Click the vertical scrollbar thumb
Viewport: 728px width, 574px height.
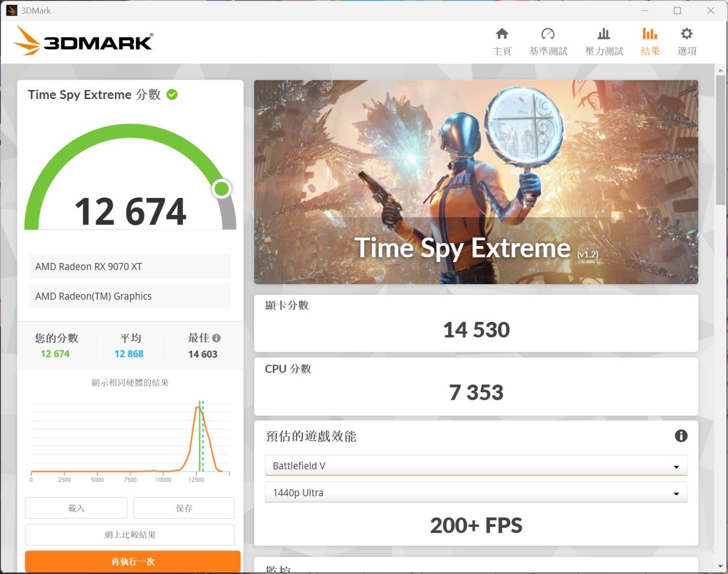point(721,140)
